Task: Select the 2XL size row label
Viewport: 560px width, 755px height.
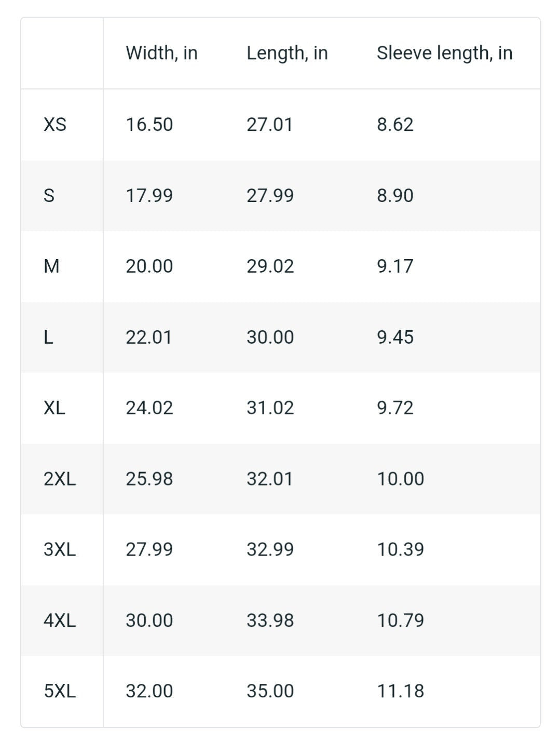Action: 60,479
